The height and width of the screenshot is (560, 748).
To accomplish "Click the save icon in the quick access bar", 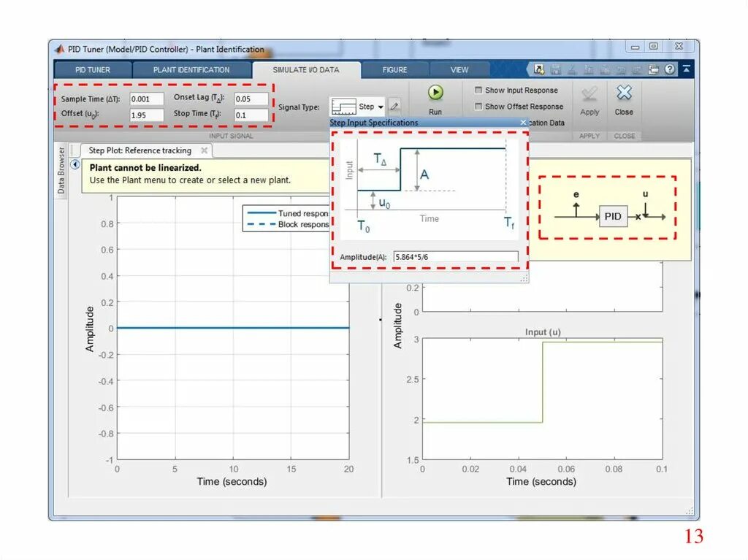I will [555, 69].
